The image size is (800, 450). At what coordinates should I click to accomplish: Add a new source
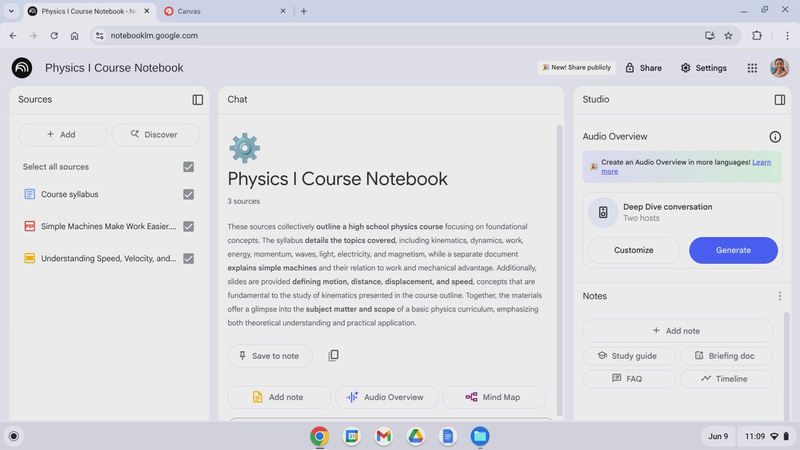click(x=62, y=135)
